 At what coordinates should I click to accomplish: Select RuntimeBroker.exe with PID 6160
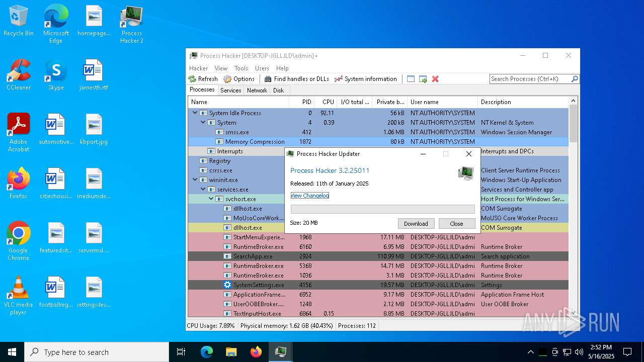378,247
